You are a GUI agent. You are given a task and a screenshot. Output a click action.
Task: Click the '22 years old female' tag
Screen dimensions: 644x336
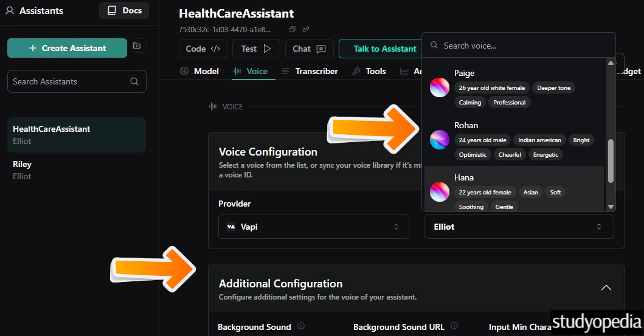pyautogui.click(x=485, y=193)
